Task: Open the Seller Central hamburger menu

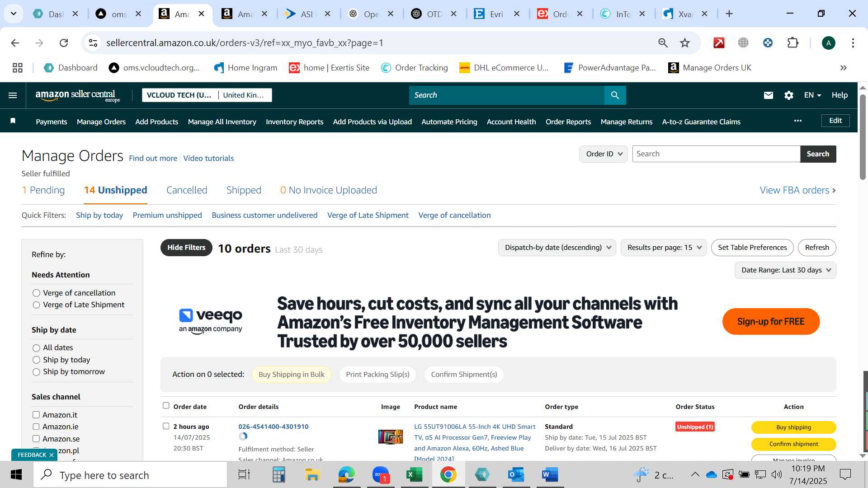Action: click(x=13, y=95)
